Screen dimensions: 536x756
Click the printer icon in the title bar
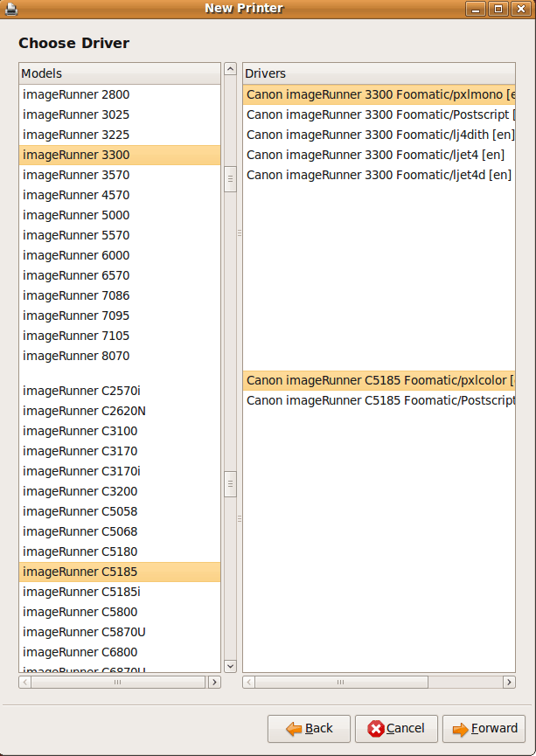(10, 9)
